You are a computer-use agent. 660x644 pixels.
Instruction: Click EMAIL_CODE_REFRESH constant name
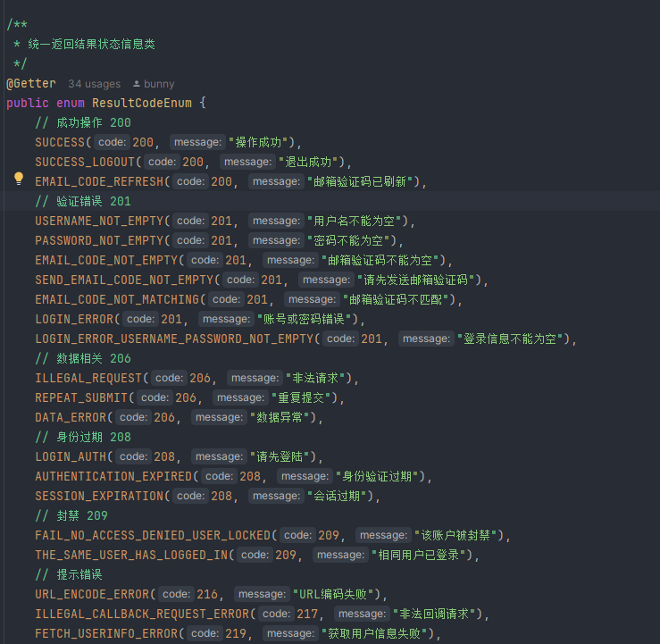point(99,182)
